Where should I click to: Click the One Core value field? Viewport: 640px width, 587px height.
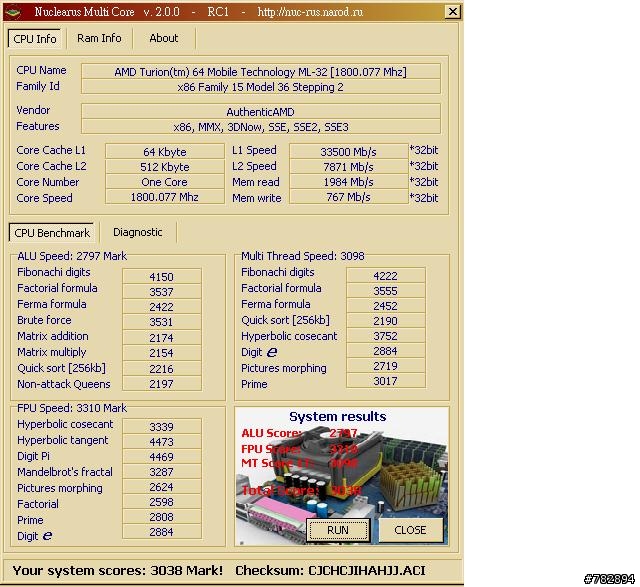165,182
